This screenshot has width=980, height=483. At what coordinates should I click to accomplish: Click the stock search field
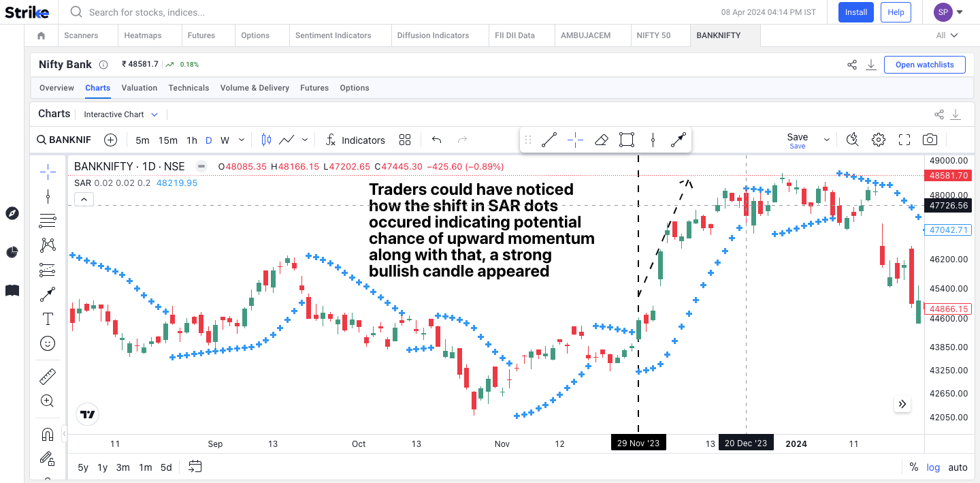146,12
